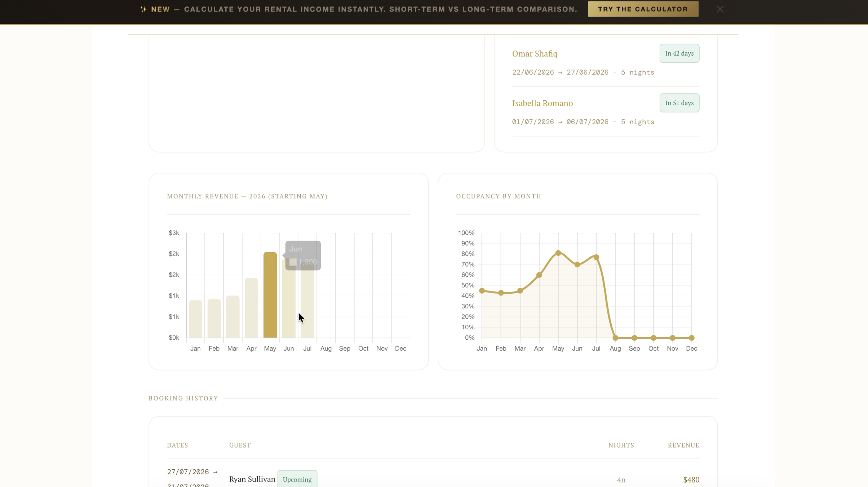This screenshot has width=868, height=487.
Task: Click the 'In 42 days' badge
Action: (679, 53)
